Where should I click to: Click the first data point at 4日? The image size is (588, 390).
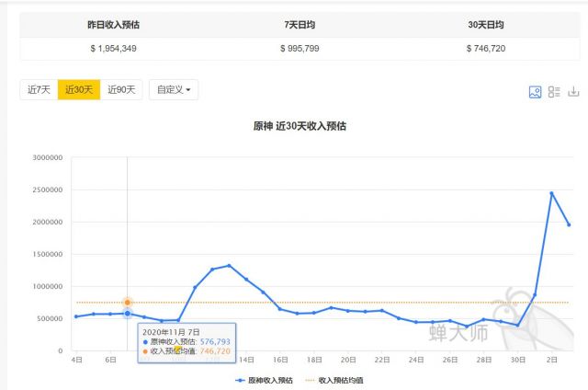(x=76, y=316)
